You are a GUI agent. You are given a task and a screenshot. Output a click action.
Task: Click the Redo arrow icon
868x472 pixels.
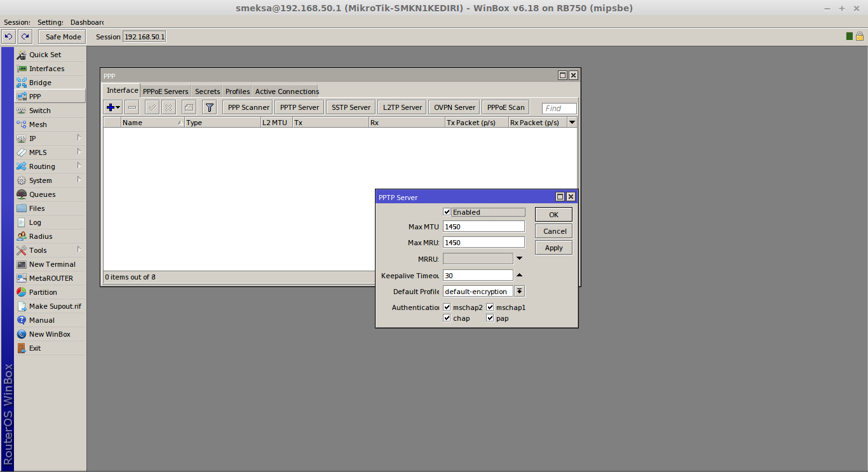[x=25, y=37]
